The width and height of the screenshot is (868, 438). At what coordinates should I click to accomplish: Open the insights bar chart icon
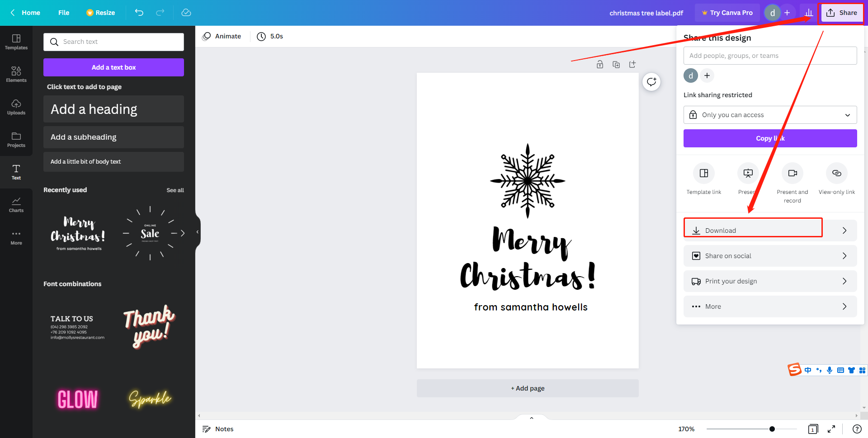tap(809, 13)
